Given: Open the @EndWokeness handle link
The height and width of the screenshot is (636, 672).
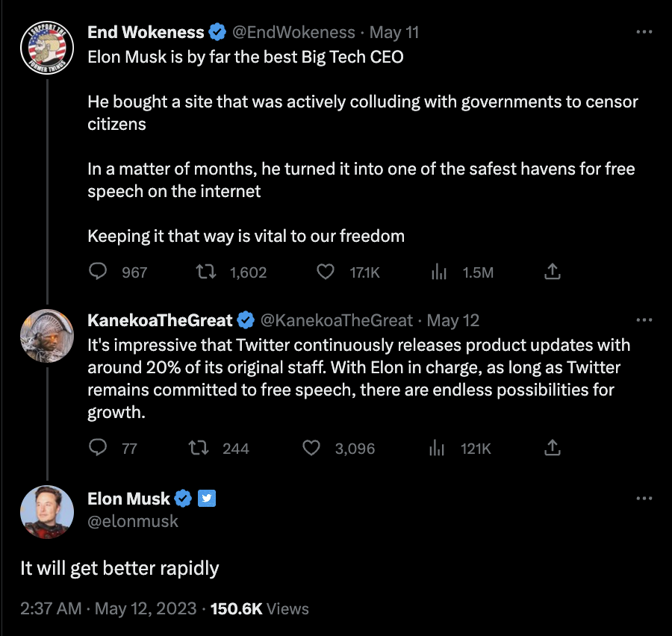Looking at the screenshot, I should point(293,32).
